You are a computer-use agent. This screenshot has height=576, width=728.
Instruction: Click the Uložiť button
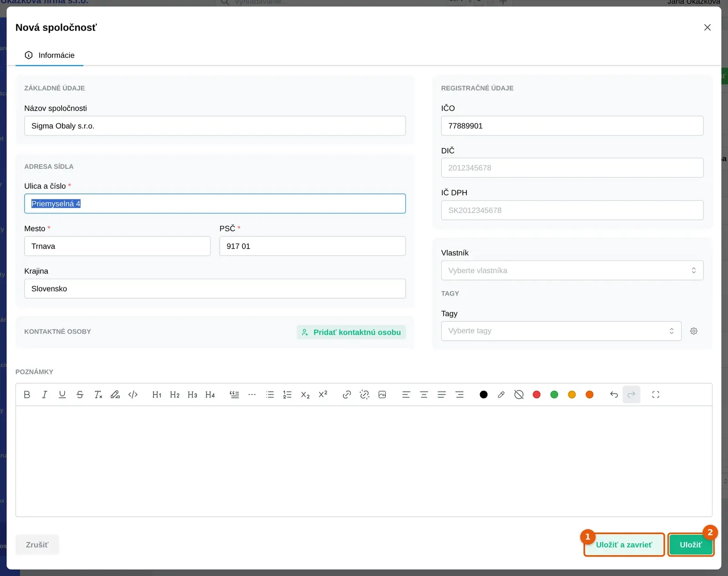point(691,545)
